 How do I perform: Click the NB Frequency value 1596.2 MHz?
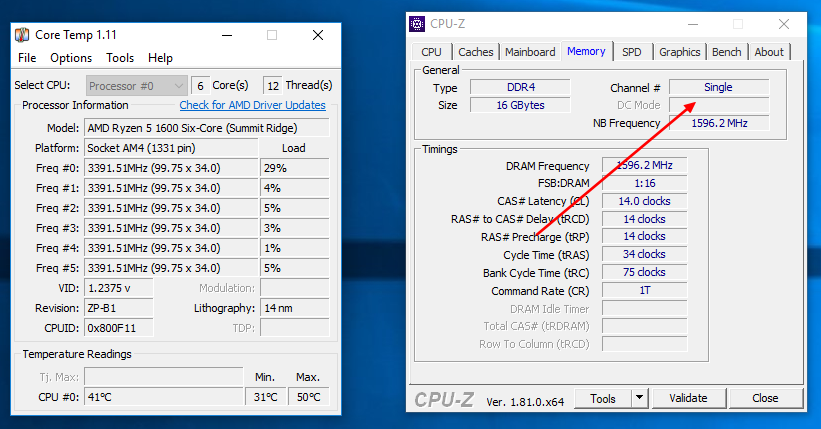tap(719, 123)
